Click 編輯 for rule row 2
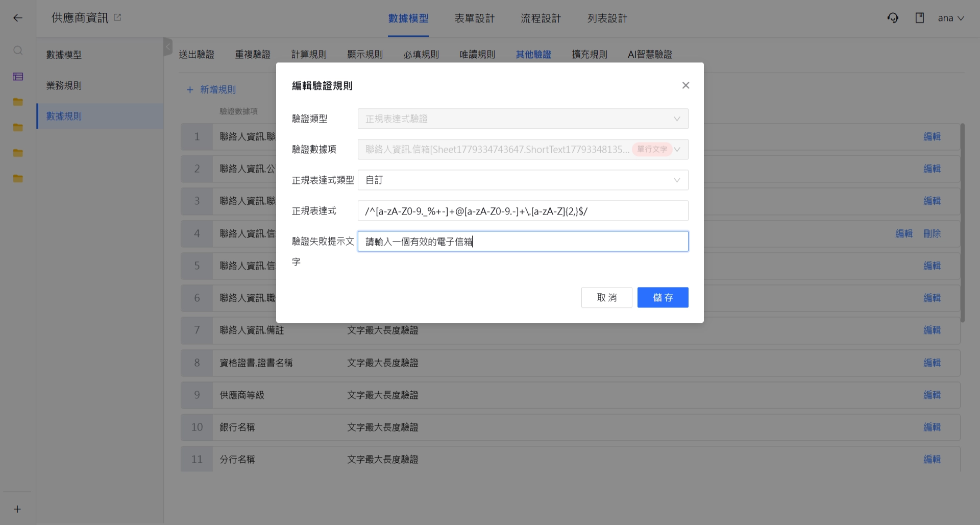 tap(932, 169)
